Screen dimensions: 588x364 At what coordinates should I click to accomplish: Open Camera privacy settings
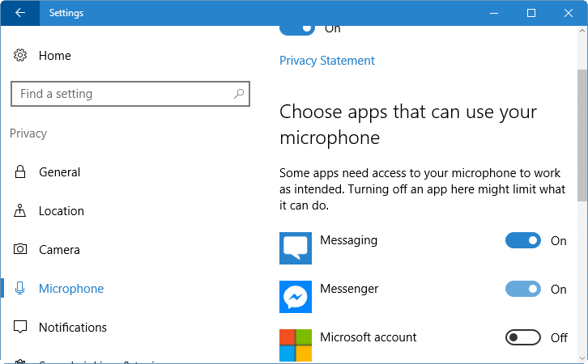(x=59, y=250)
